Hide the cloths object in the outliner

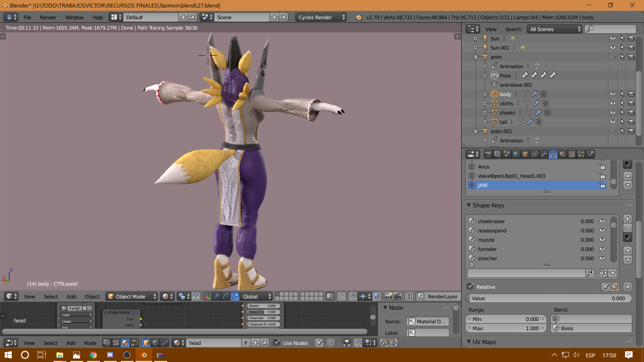pyautogui.click(x=613, y=103)
